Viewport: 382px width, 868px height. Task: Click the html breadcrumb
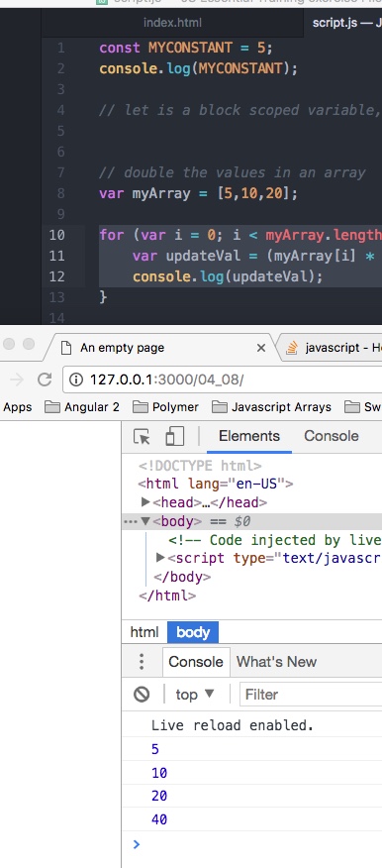point(144,632)
